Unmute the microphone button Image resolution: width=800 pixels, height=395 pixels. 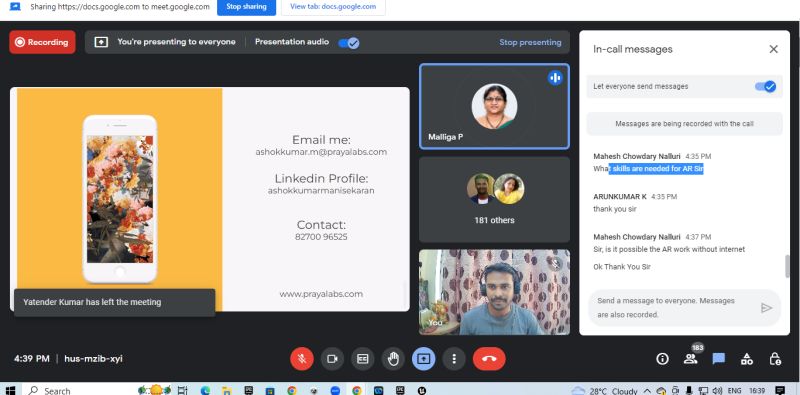tap(302, 359)
